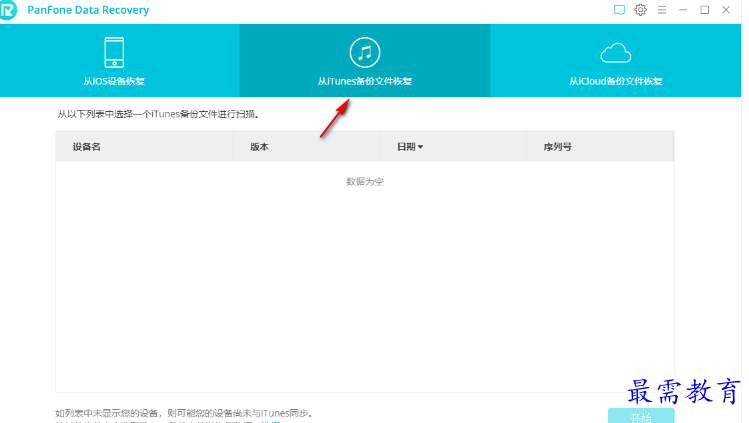Click the 开始 button
Screen dimensions: 749x423
point(641,416)
